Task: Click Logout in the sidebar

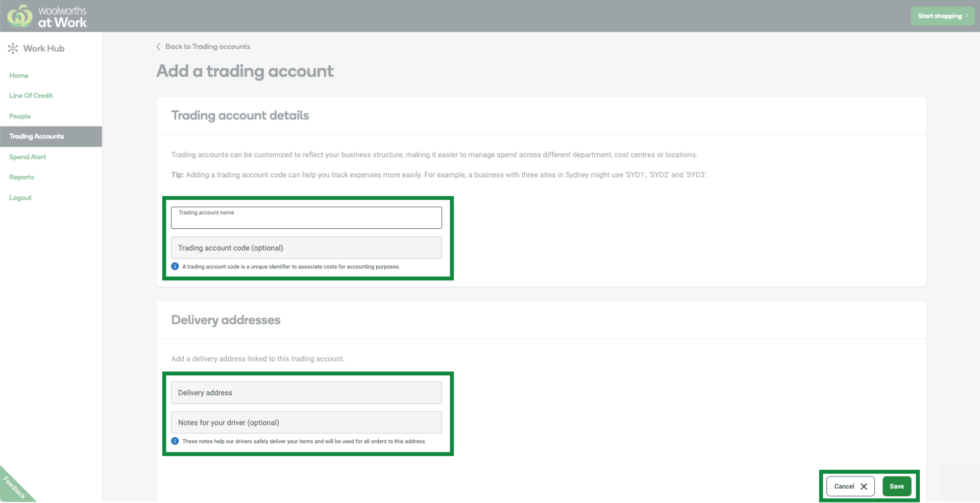Action: click(20, 198)
